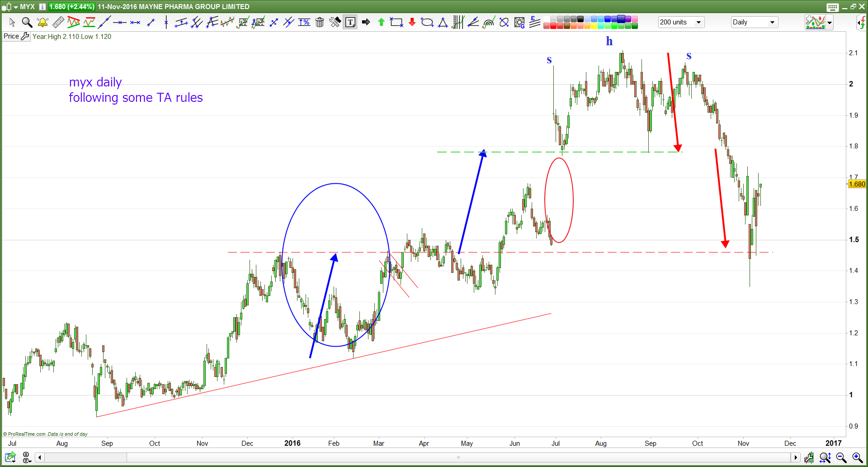Pick the pink color swatch
This screenshot has height=467, width=868.
tap(635, 19)
